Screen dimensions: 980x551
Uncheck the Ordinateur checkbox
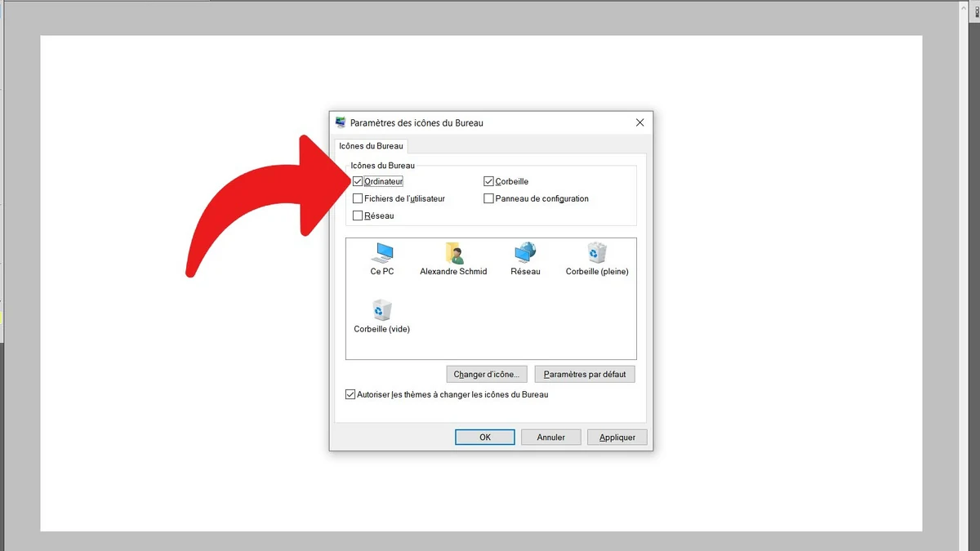coord(357,180)
